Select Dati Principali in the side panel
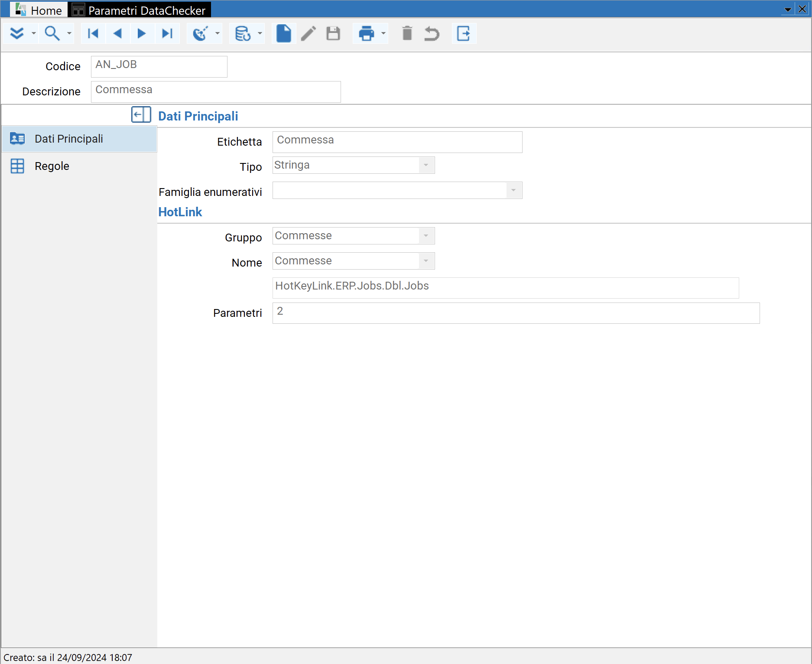The height and width of the screenshot is (664, 812). 79,139
